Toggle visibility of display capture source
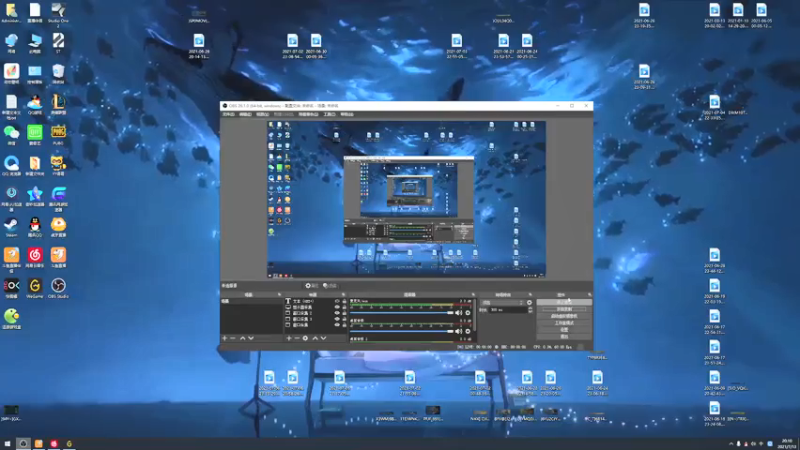 tap(337, 307)
